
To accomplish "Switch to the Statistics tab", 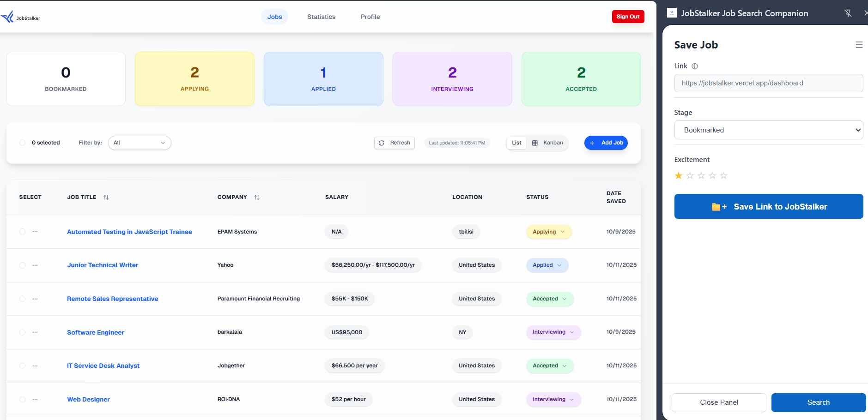I will coord(321,17).
